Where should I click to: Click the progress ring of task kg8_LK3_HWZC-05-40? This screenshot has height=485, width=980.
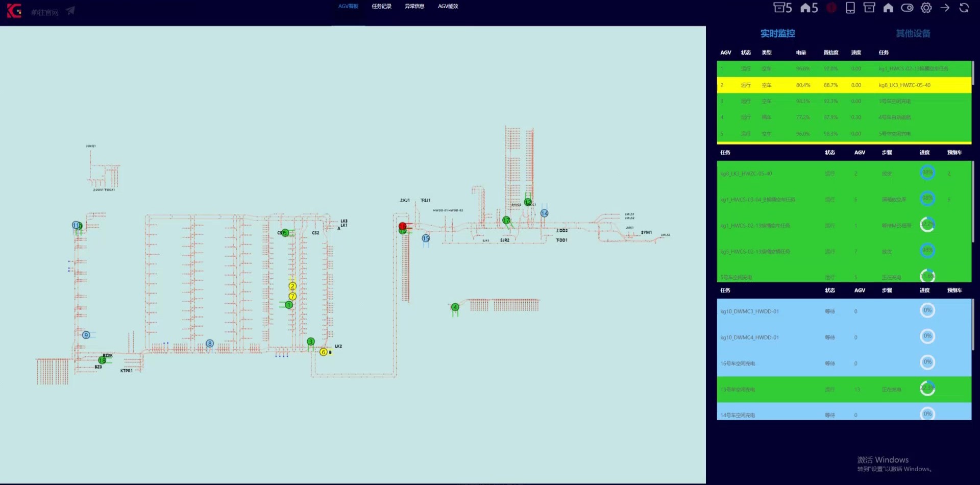[x=927, y=173]
